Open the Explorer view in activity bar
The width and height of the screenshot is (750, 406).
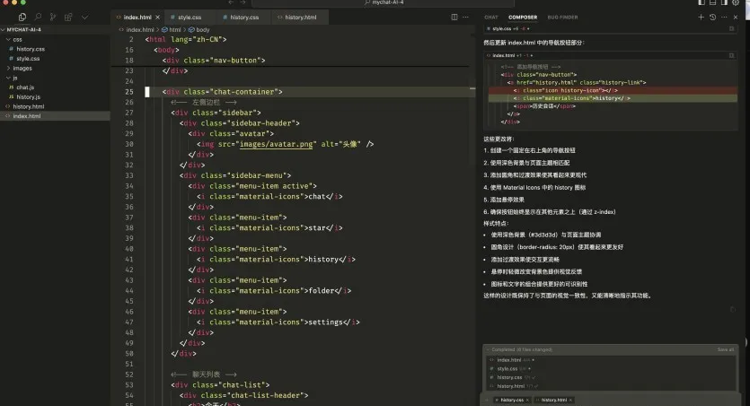[x=23, y=17]
